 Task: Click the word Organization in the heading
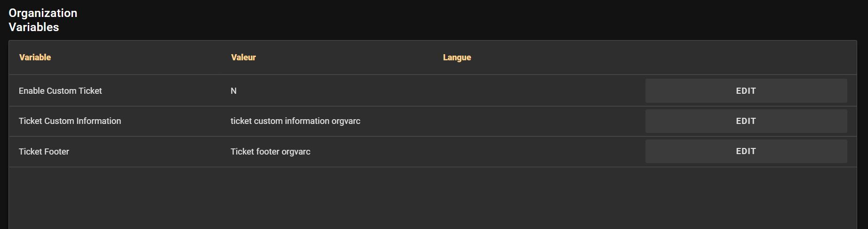click(43, 13)
